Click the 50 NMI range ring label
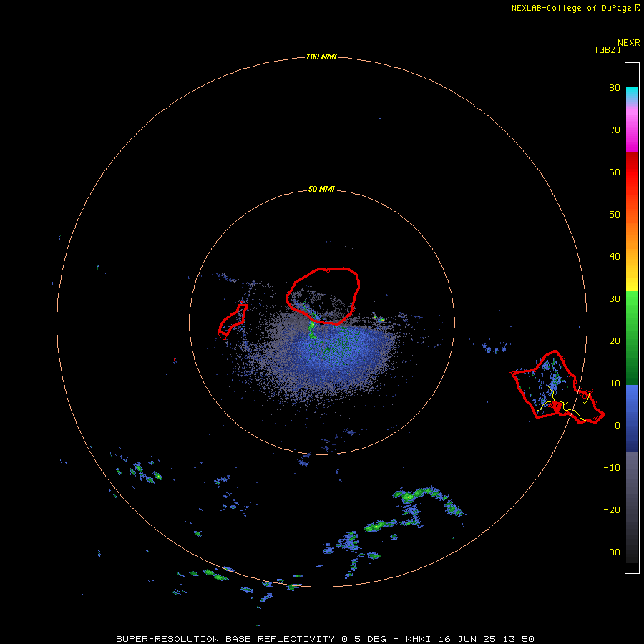Screen dimensions: 644x644 point(321,190)
